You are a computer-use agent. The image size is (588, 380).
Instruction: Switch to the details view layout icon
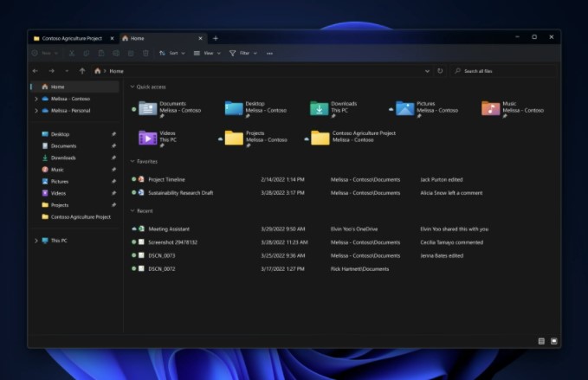click(x=541, y=341)
